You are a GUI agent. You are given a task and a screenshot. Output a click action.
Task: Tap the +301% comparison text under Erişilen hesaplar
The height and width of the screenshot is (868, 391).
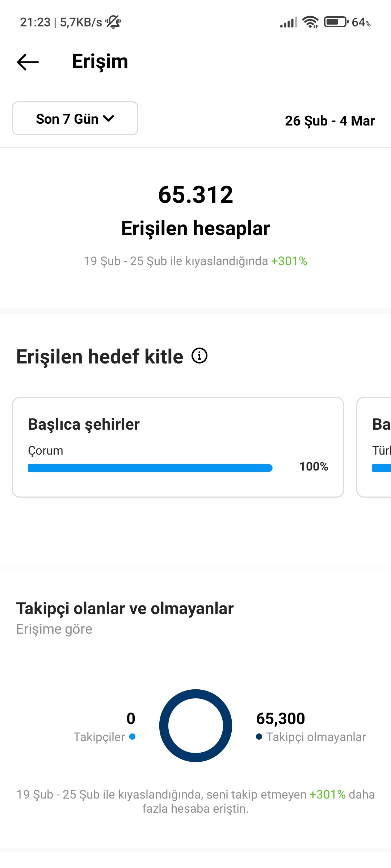point(289,261)
